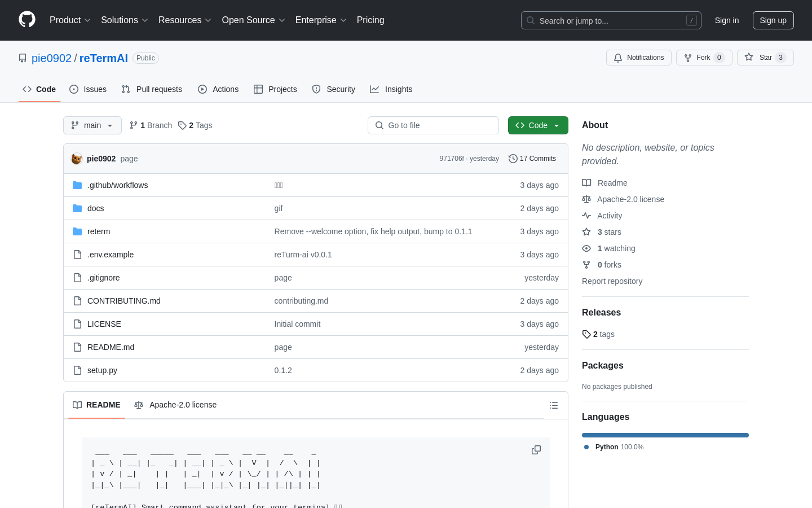The width and height of the screenshot is (812, 508).
Task: Expand the Open Source menu
Action: tap(254, 20)
